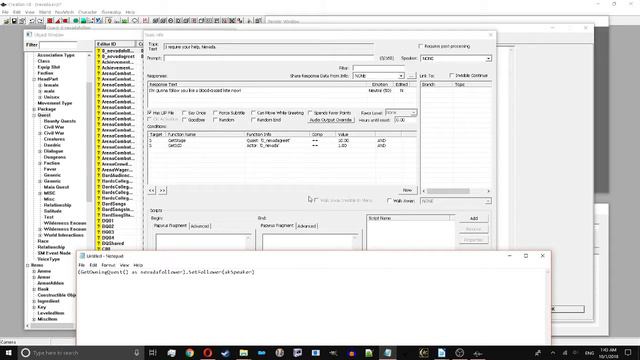Toggle Invisible Continue checkbox

coord(451,76)
